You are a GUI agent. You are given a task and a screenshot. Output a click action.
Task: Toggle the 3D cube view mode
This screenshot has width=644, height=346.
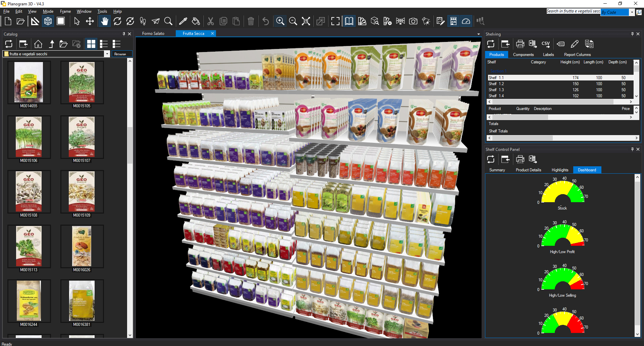[x=48, y=21]
